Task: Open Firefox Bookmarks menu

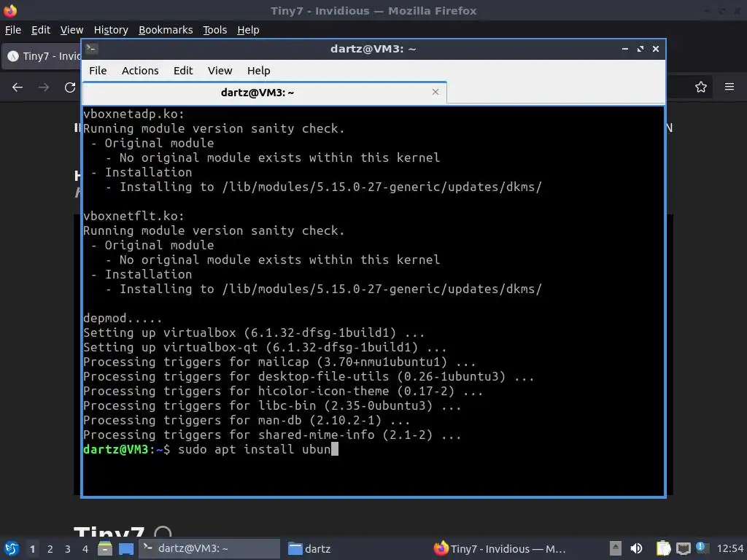Action: (166, 30)
